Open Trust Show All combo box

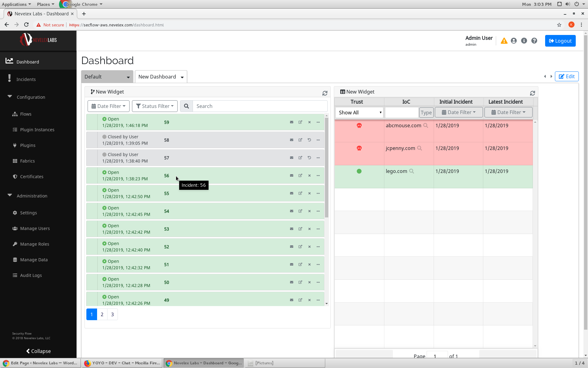359,113
